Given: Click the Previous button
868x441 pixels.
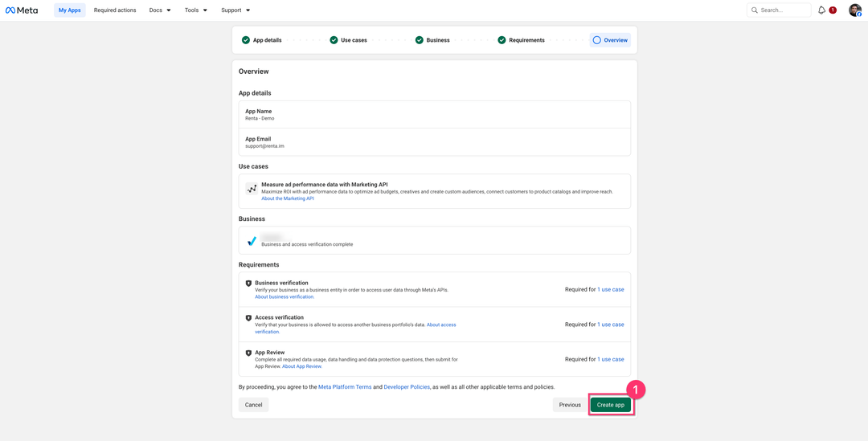Looking at the screenshot, I should [570, 405].
